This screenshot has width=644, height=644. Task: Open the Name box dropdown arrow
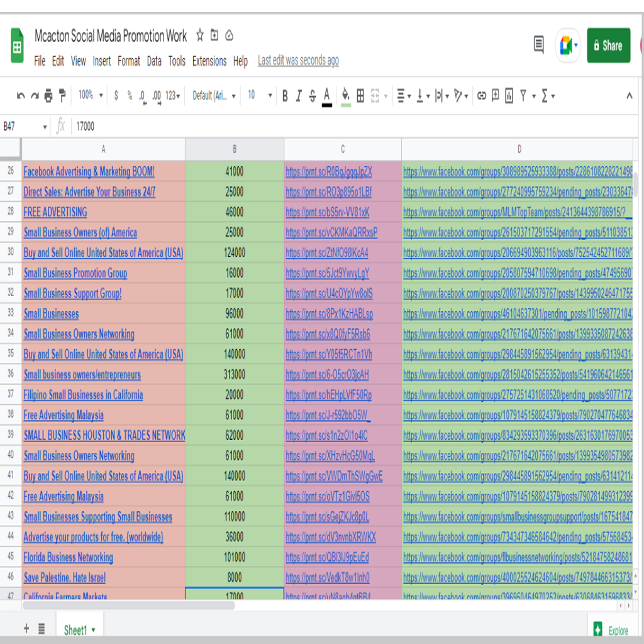(x=45, y=127)
